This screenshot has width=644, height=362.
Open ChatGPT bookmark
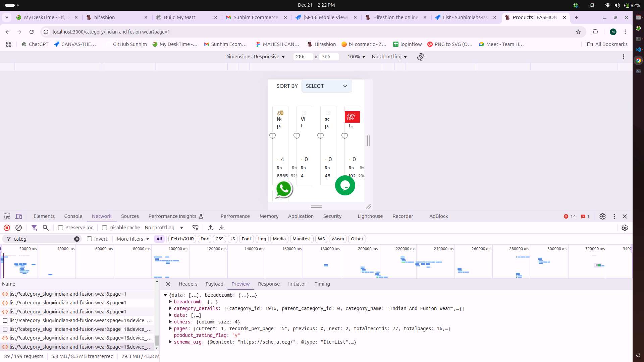pos(35,44)
